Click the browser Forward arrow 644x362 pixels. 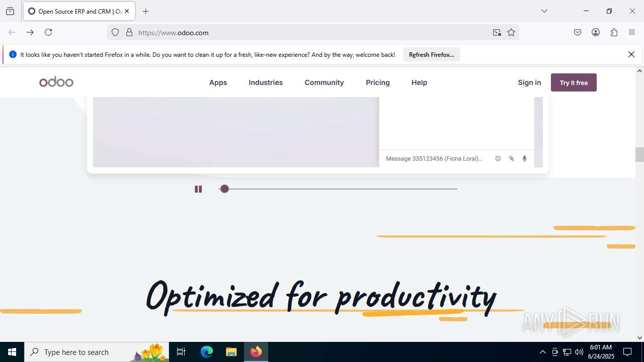30,32
